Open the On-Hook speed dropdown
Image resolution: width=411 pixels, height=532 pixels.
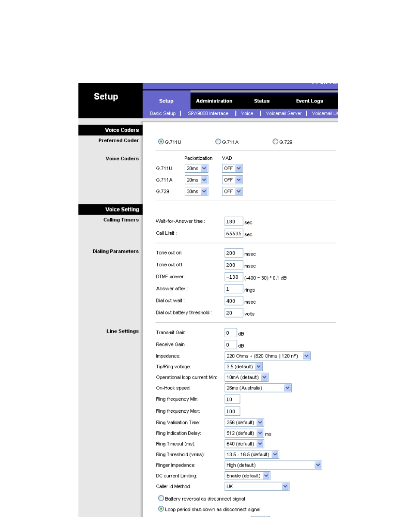(258, 388)
